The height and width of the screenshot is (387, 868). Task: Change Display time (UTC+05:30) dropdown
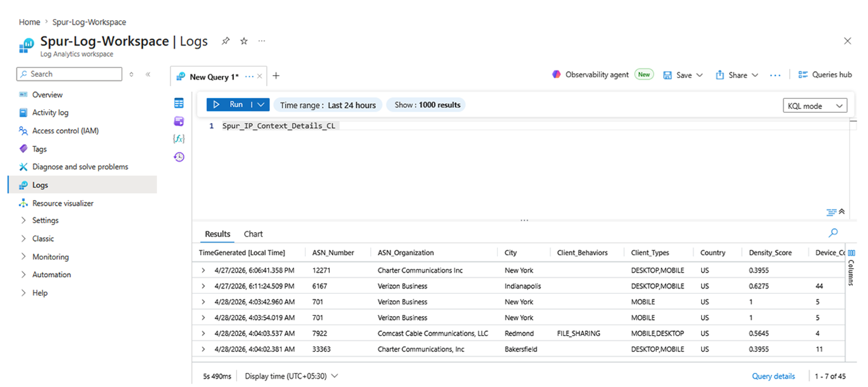[291, 376]
